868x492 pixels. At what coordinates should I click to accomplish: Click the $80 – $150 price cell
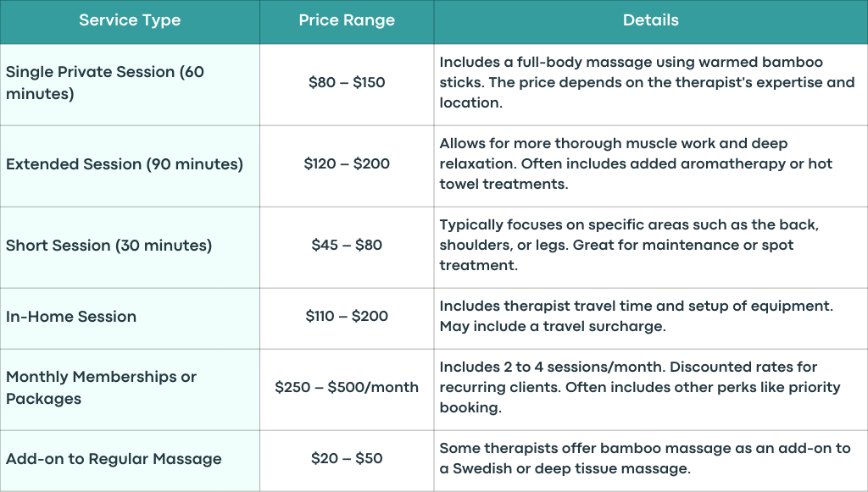[347, 85]
